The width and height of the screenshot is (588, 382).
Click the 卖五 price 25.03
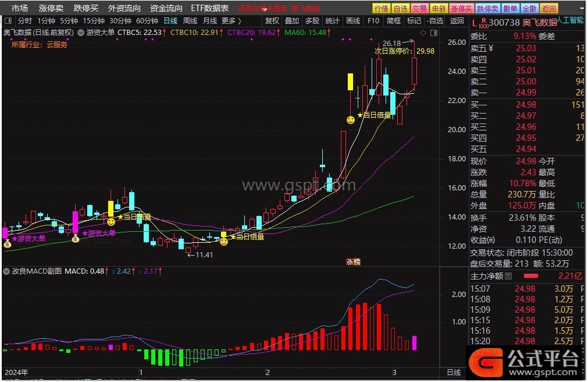[x=526, y=48]
